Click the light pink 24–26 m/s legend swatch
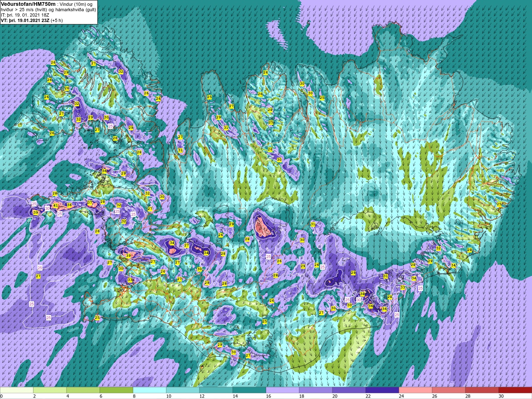Viewport: 532px width, 399px height. tap(416, 390)
